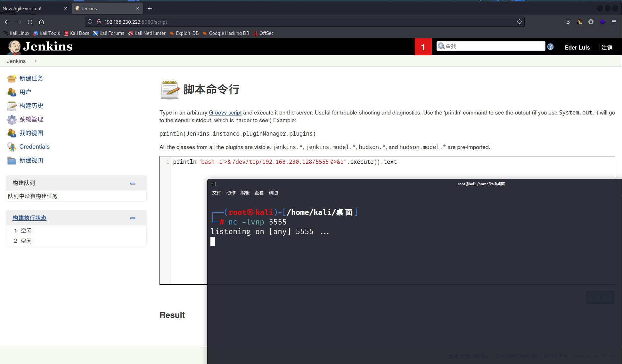Open the Kali Tools bookmark

click(47, 33)
